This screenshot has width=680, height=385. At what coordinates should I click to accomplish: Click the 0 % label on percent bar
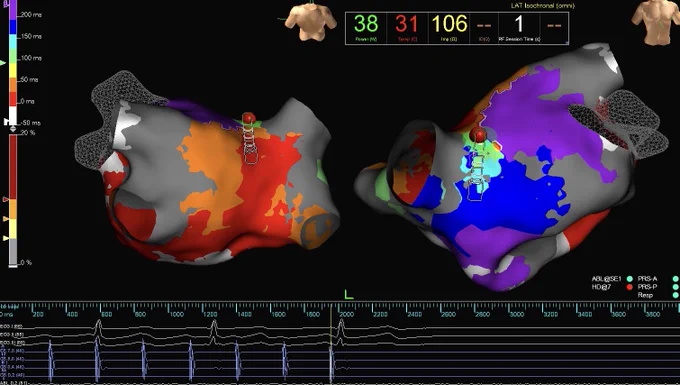(26, 262)
